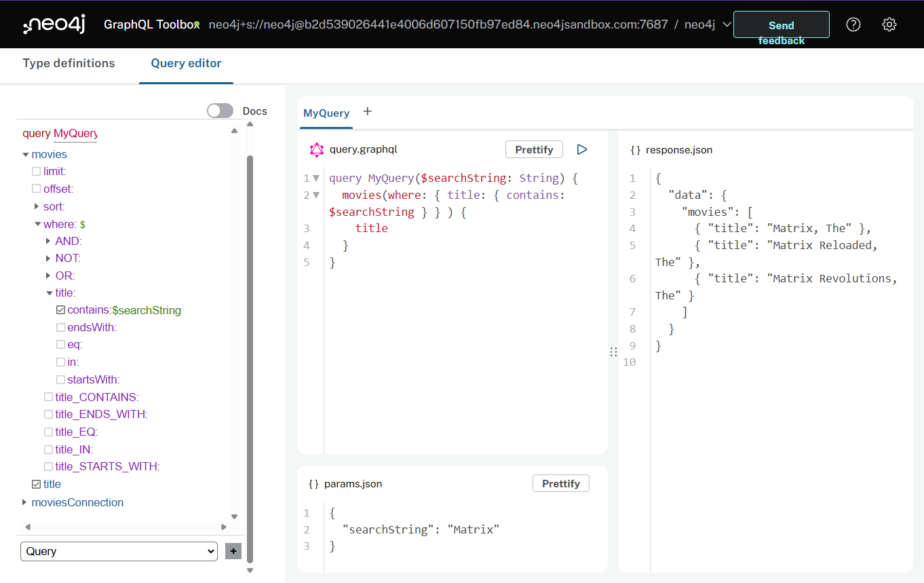
Task: Check the eq filter checkbox
Action: point(61,345)
